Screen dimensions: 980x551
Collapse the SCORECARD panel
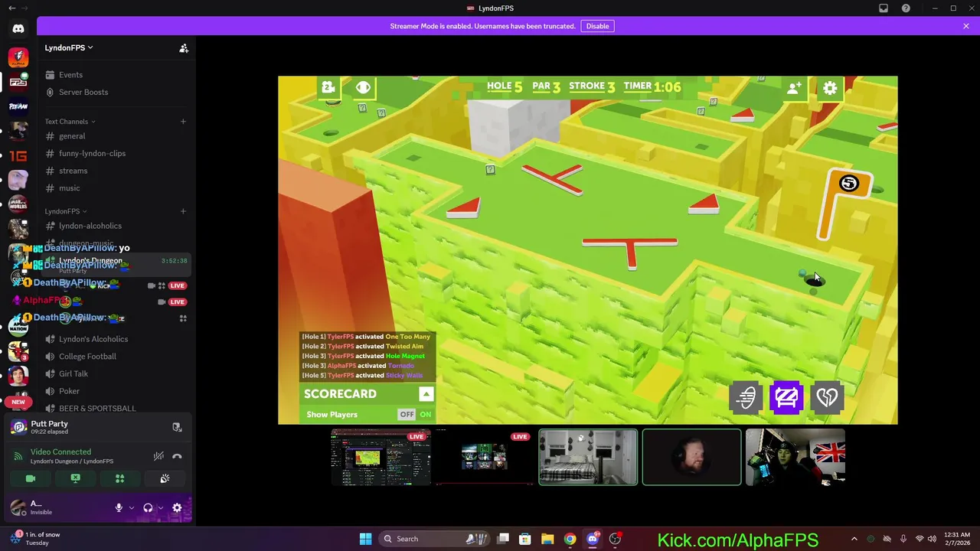pyautogui.click(x=426, y=394)
